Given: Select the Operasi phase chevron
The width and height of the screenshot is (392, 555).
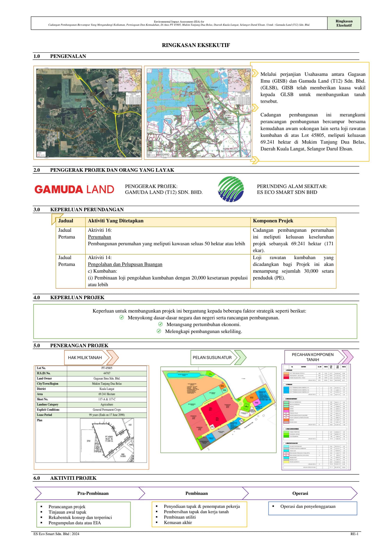Looking at the screenshot, I should pos(300,493).
